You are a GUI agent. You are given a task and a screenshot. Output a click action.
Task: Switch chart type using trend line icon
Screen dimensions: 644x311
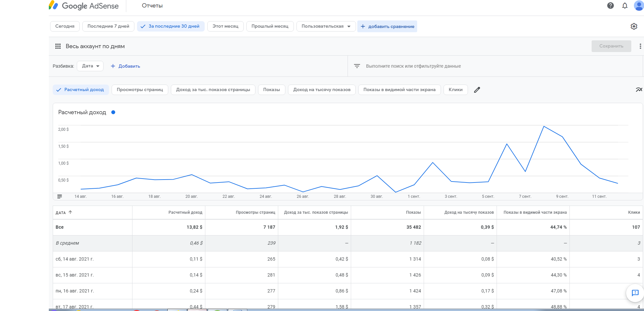coord(639,90)
